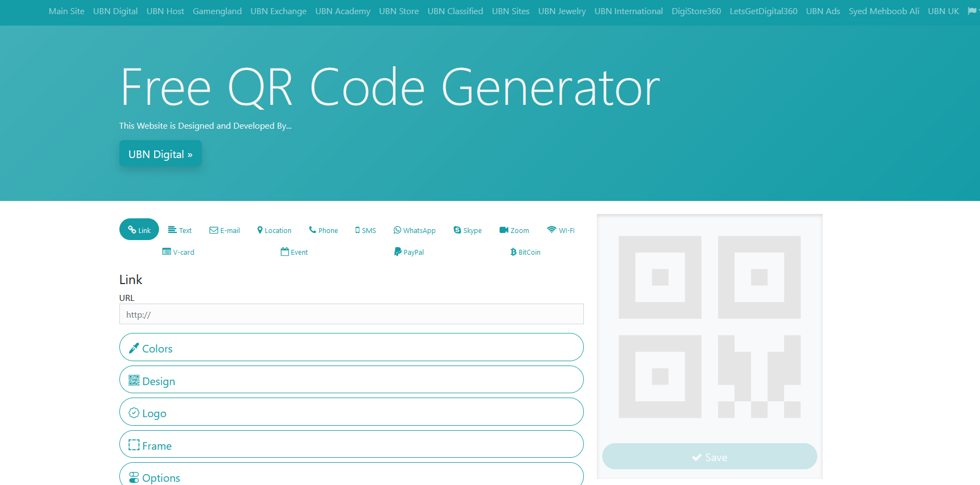Viewport: 980px width, 485px height.
Task: Click the Location pin icon
Action: point(260,230)
